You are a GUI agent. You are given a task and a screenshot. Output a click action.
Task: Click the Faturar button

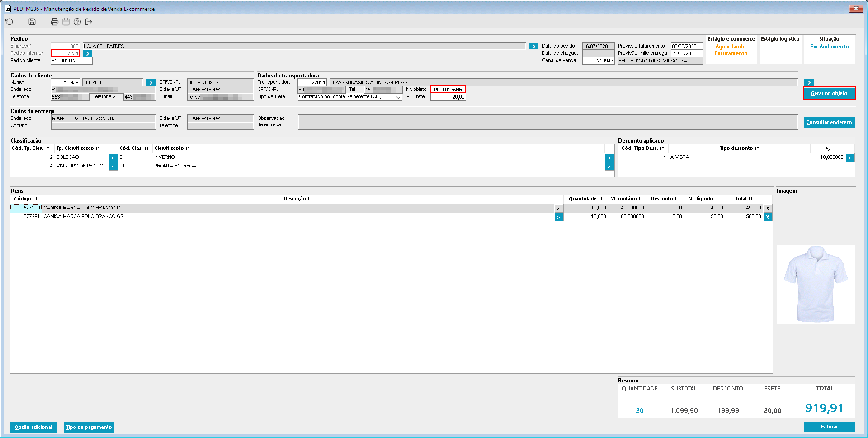tap(830, 427)
